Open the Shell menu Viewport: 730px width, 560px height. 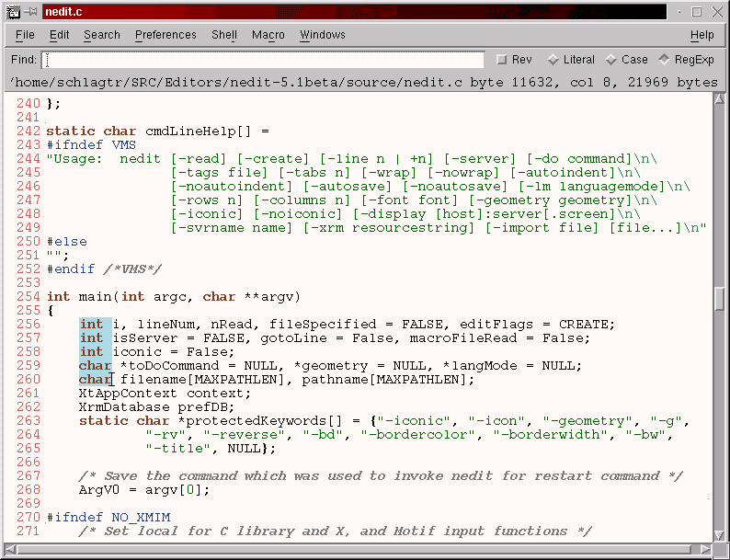[x=224, y=35]
